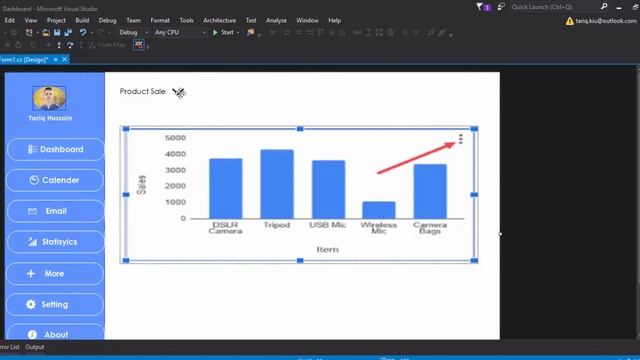Screen dimensions: 640x360
Task: Open the Architecture menu
Action: [x=220, y=20]
